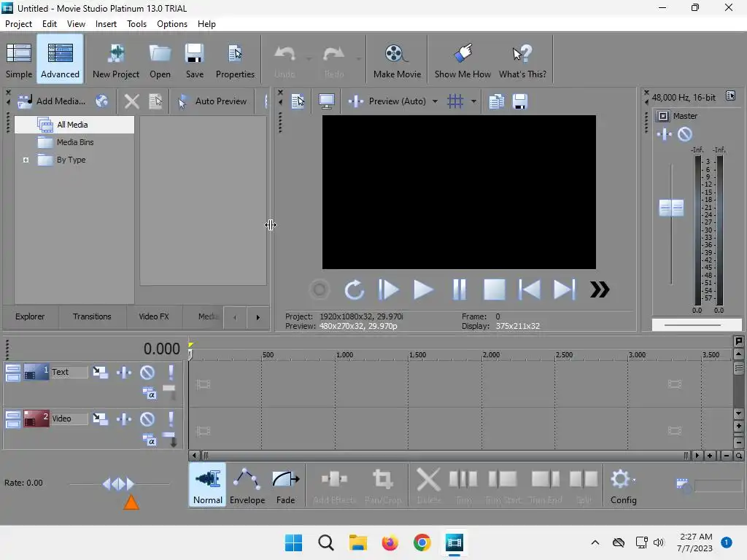747x560 pixels.
Task: Toggle Auto Preview in media panel
Action: 212,101
